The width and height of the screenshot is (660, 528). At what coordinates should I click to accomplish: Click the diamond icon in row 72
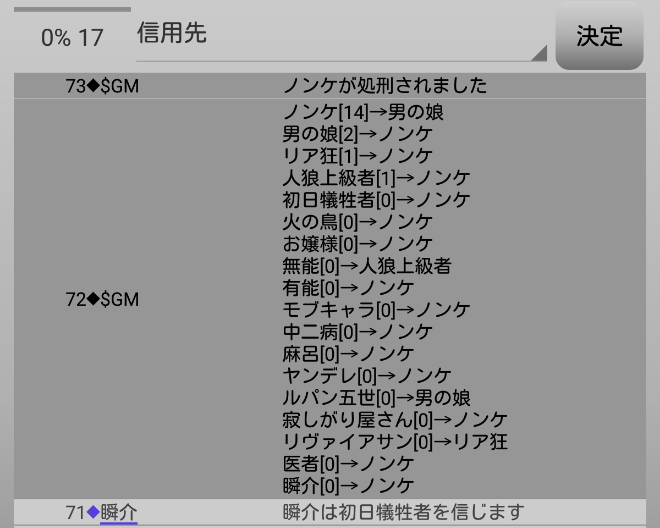pos(93,299)
